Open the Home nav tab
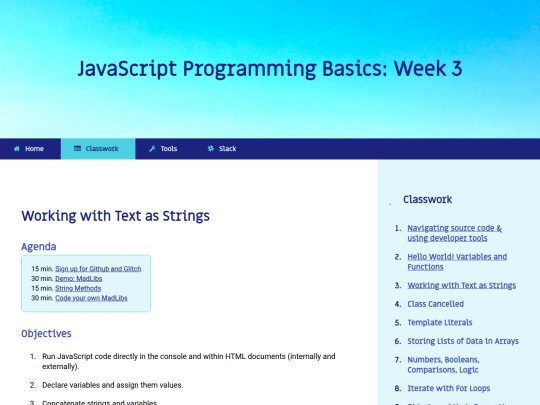540x405 pixels. 30,149
